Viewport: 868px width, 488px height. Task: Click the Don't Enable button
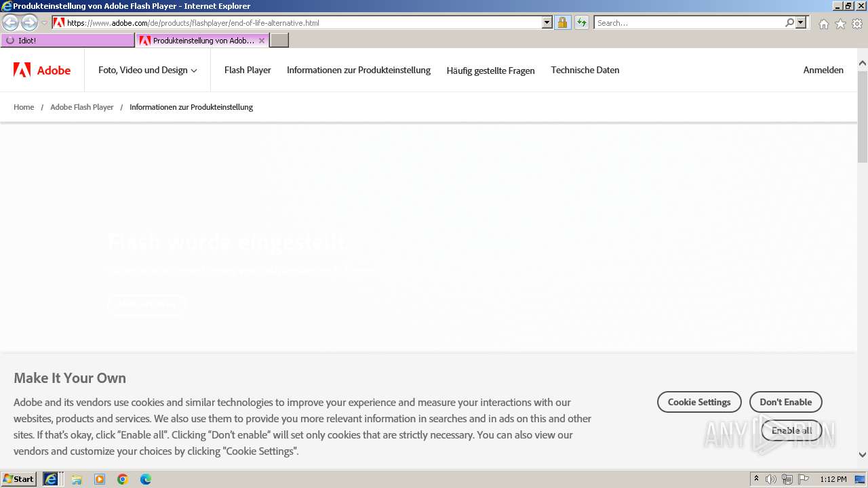click(785, 402)
